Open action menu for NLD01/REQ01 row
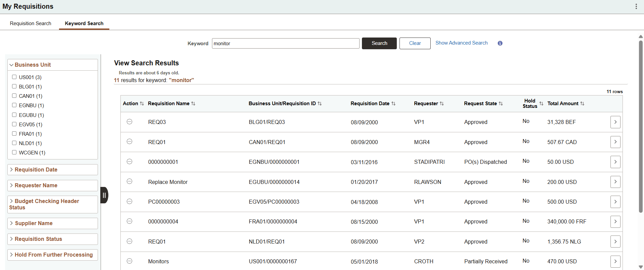 [129, 241]
